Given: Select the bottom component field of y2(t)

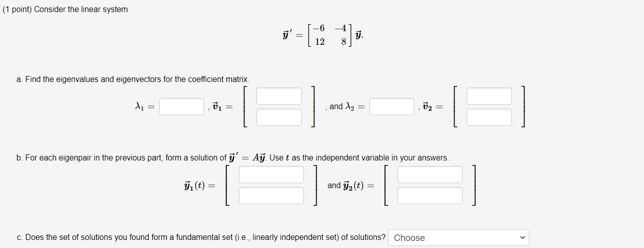Looking at the screenshot, I should [x=430, y=196].
